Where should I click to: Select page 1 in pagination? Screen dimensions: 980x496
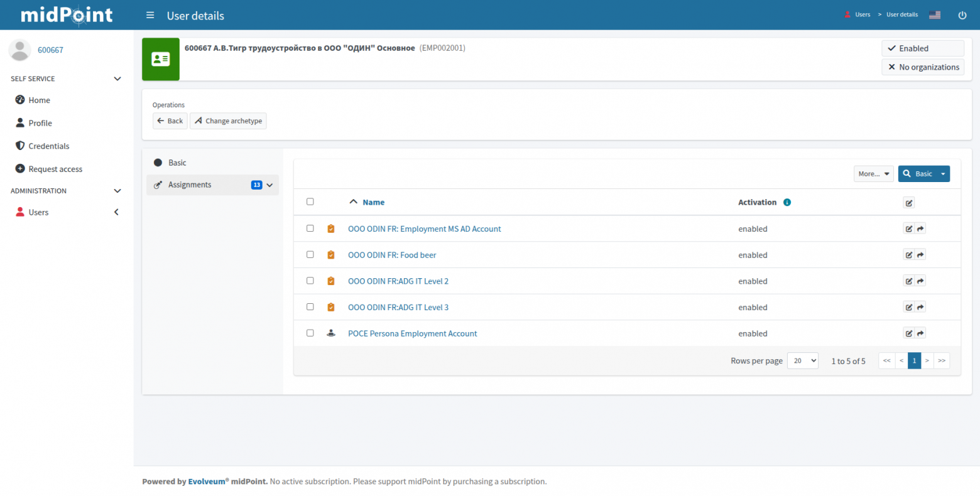(915, 360)
